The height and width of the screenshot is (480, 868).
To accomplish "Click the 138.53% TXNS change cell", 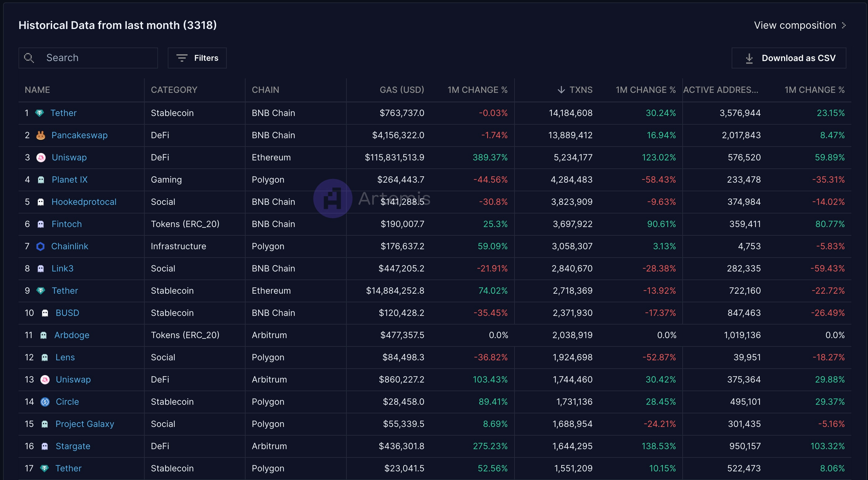I will coord(659,446).
